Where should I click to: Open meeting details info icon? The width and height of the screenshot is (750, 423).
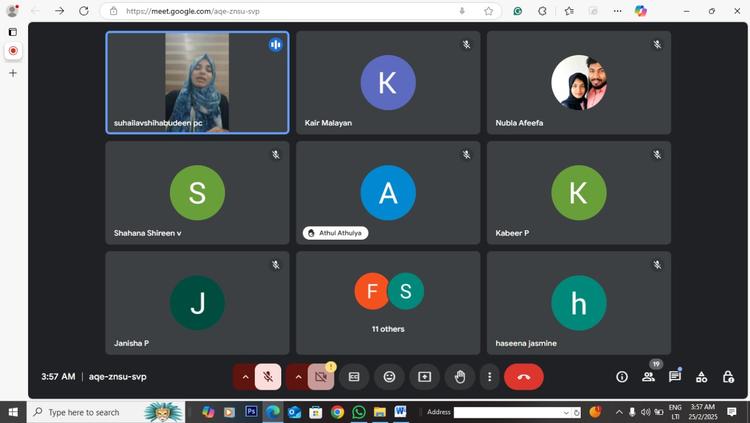click(622, 377)
